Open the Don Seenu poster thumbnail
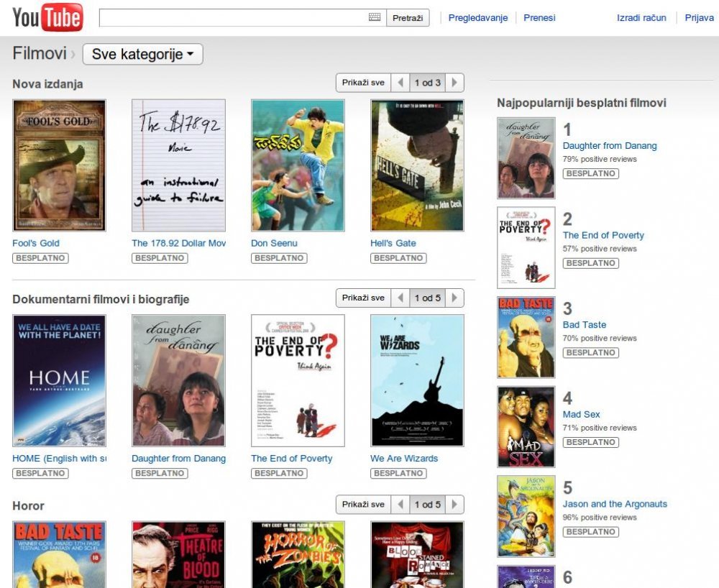The width and height of the screenshot is (719, 588). [x=298, y=165]
